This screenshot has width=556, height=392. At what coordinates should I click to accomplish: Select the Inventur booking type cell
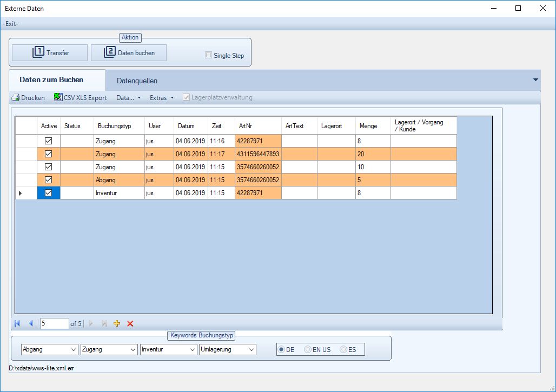[x=119, y=193]
